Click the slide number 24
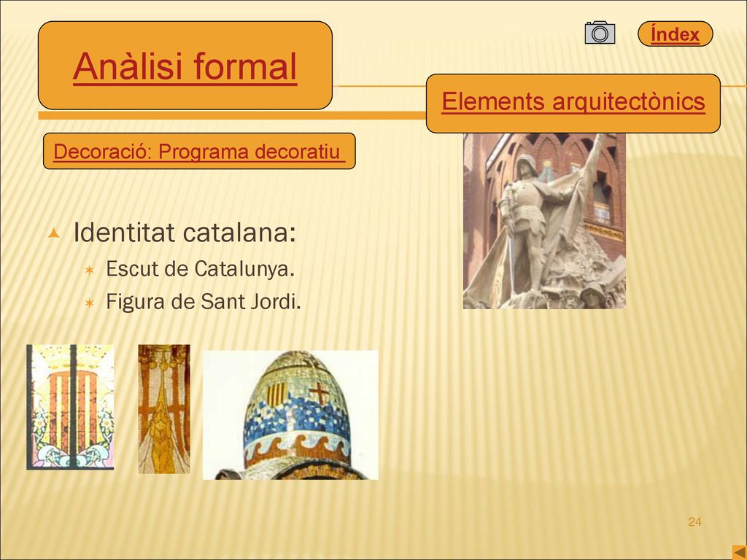747x560 pixels. tap(694, 522)
